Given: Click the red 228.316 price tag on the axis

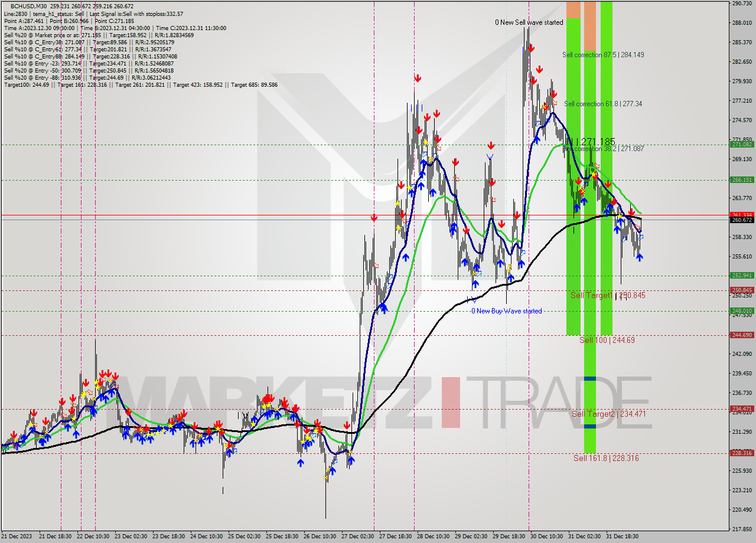Looking at the screenshot, I should pos(742,453).
